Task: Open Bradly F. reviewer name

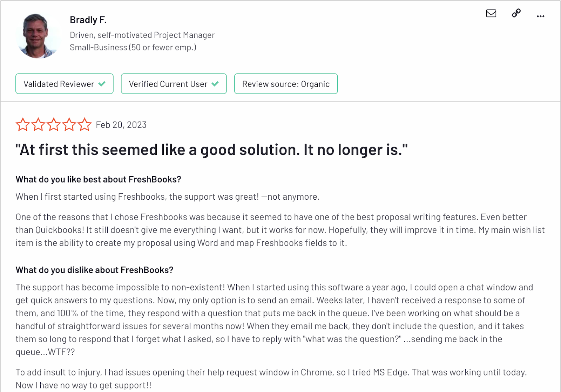Action: [88, 20]
